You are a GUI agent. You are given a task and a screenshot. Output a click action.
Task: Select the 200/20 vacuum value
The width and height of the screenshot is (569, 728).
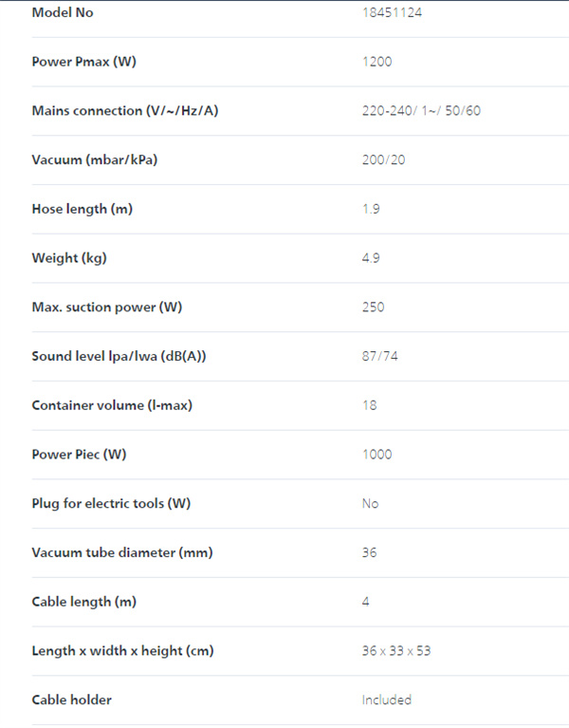pos(383,160)
